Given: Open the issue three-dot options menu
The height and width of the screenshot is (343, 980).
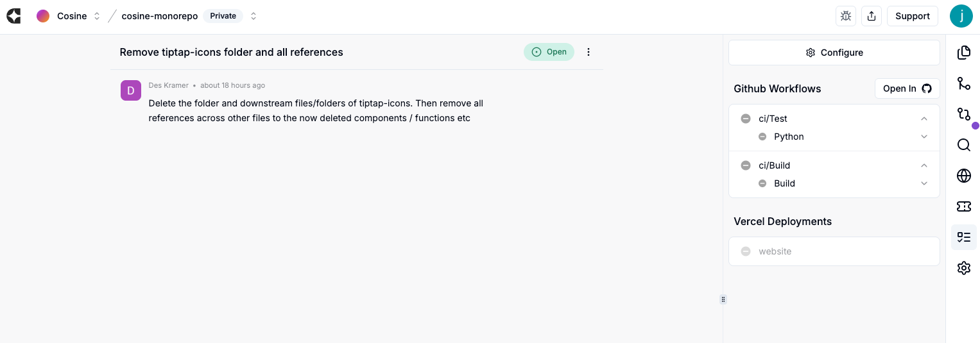Looking at the screenshot, I should click(x=589, y=52).
